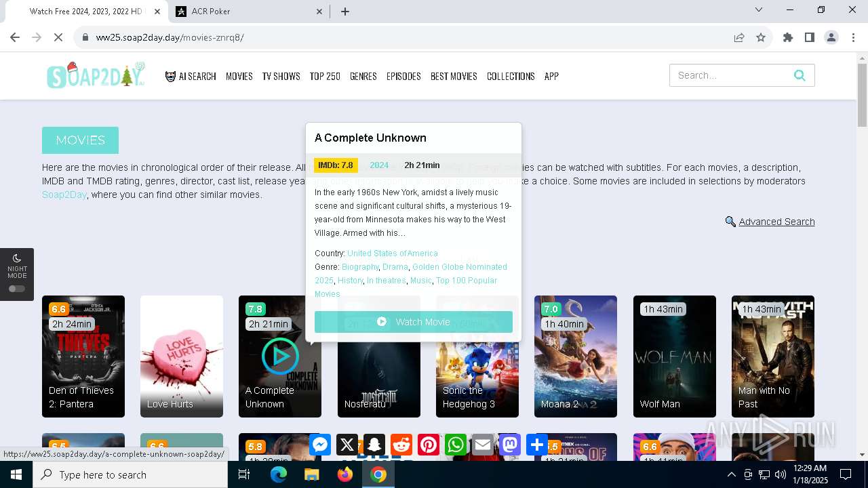
Task: Open Top 250 list
Action: tap(325, 76)
